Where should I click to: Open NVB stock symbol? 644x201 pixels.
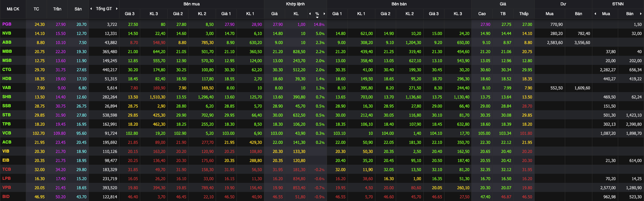(7, 33)
